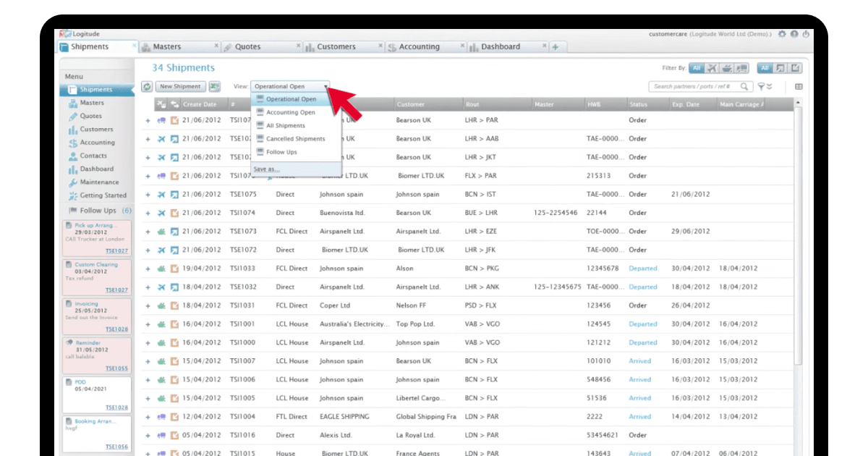This screenshot has height=456, width=868.
Task: Open settings gear in header
Action: [782, 34]
